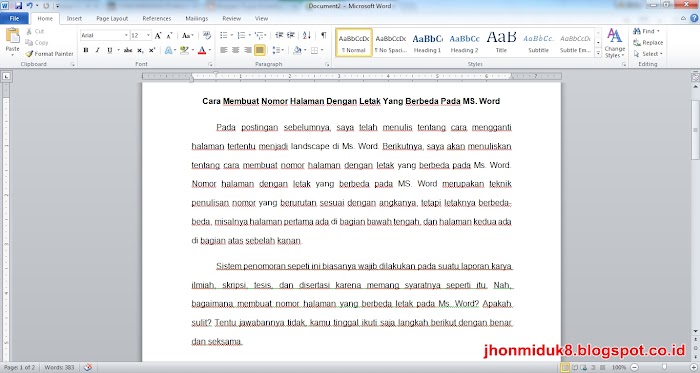This screenshot has width=700, height=373.
Task: Toggle Show/Hide paragraph marks
Action: [x=324, y=35]
